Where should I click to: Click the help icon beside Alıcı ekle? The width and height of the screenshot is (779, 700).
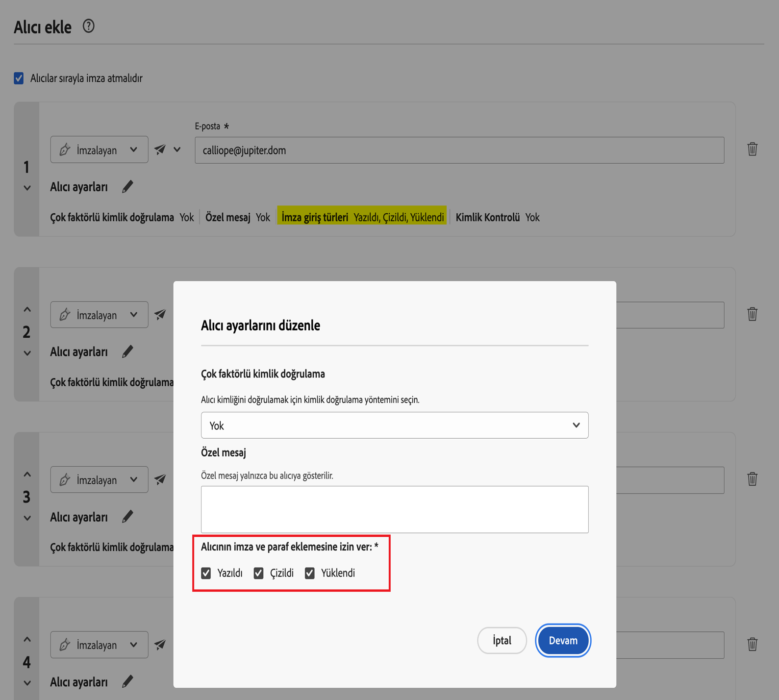click(x=88, y=26)
